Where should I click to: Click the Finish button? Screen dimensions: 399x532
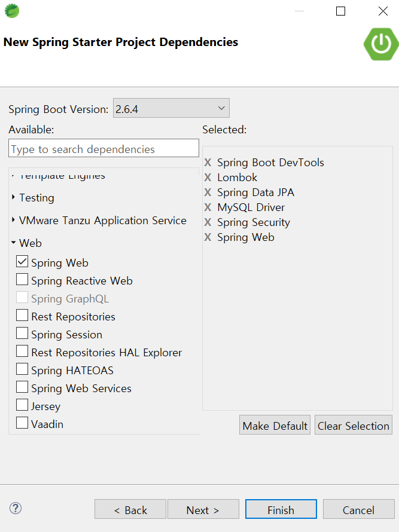tap(281, 509)
